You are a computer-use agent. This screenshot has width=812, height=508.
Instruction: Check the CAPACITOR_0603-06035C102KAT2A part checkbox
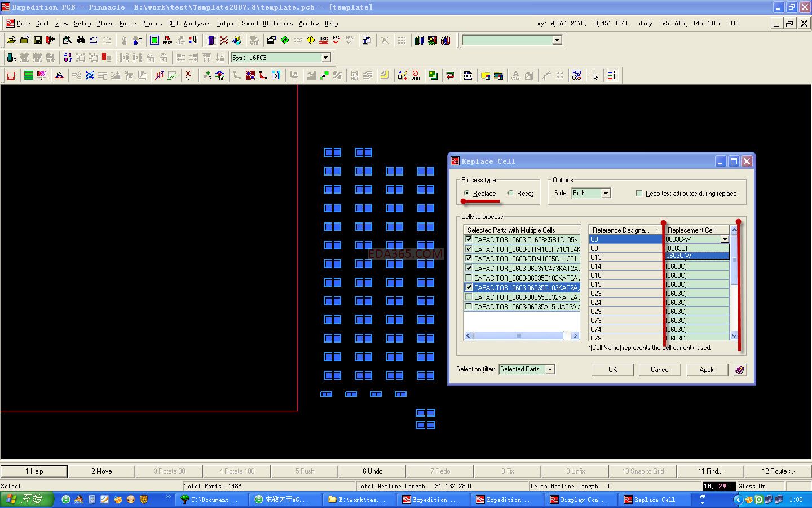[x=469, y=278]
